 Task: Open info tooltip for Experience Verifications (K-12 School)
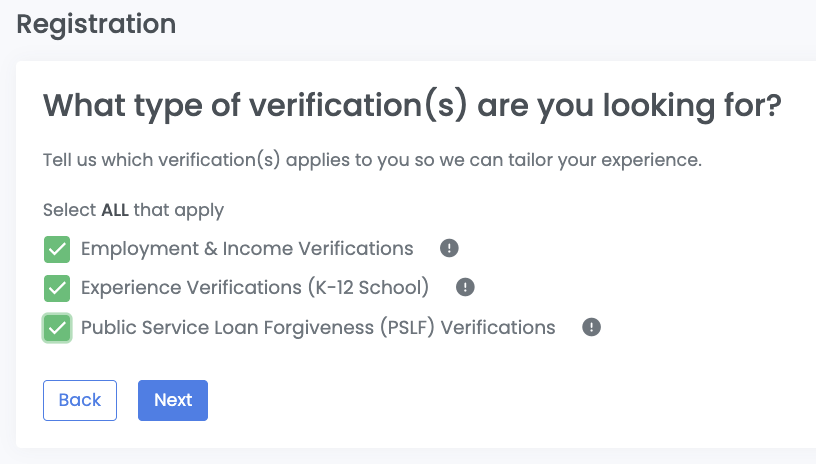(x=465, y=288)
